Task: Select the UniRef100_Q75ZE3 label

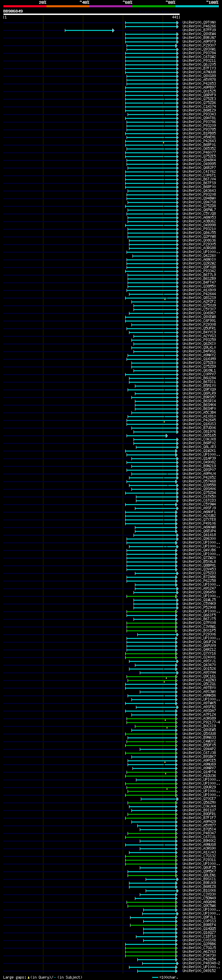Action: click(x=199, y=99)
